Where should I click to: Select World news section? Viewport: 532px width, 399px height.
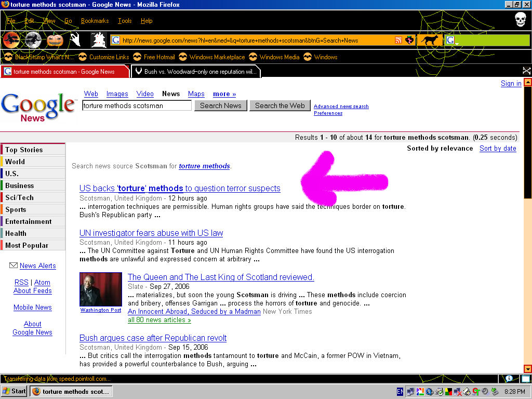click(33, 162)
